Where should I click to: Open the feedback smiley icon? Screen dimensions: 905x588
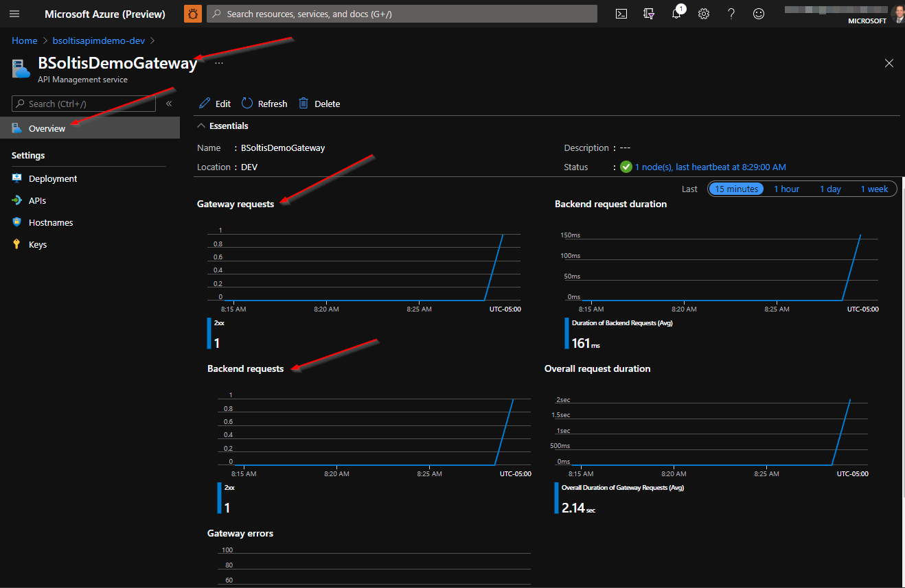coord(758,14)
